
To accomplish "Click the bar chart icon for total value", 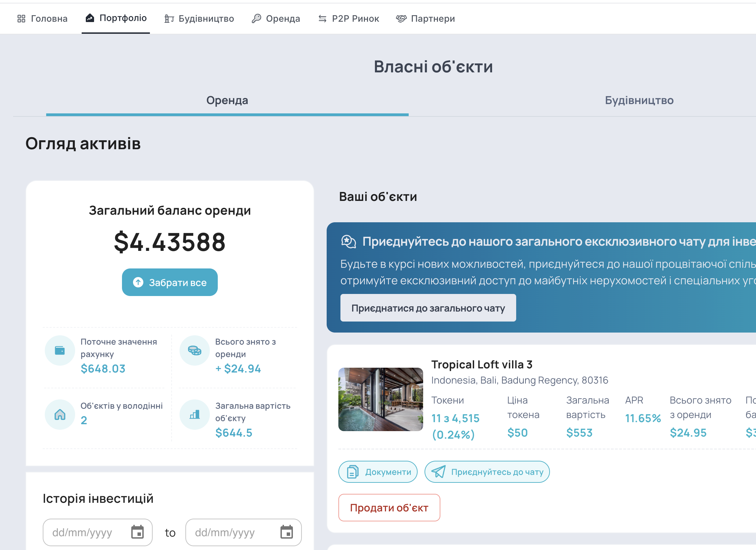I will [195, 415].
